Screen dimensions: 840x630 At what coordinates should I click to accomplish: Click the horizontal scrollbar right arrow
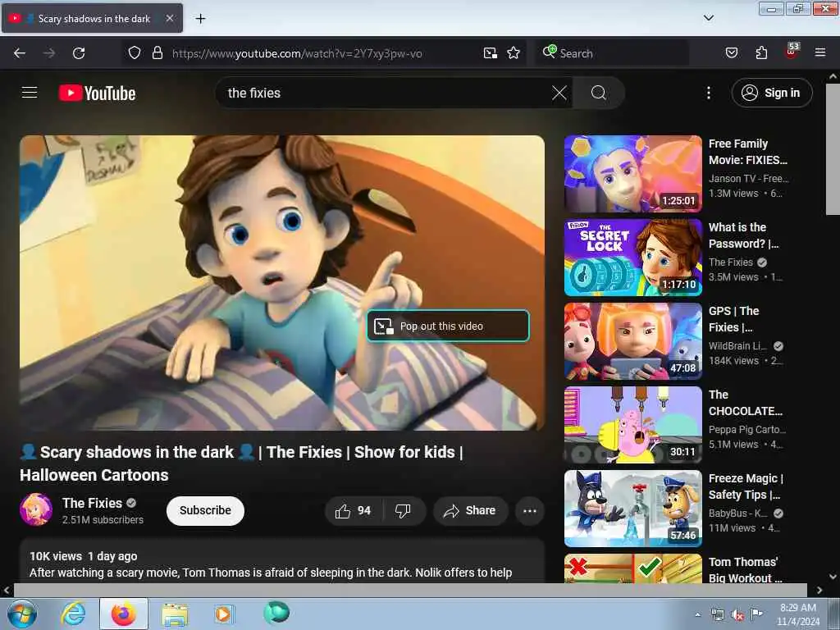[x=819, y=590]
